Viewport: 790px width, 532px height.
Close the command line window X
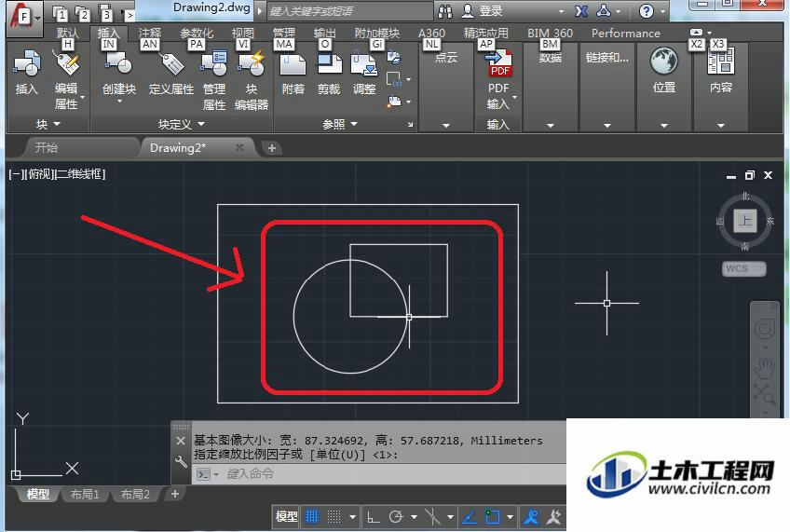click(181, 441)
